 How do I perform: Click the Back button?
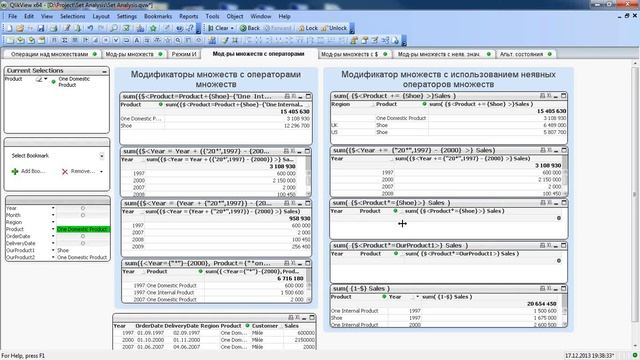(250, 28)
